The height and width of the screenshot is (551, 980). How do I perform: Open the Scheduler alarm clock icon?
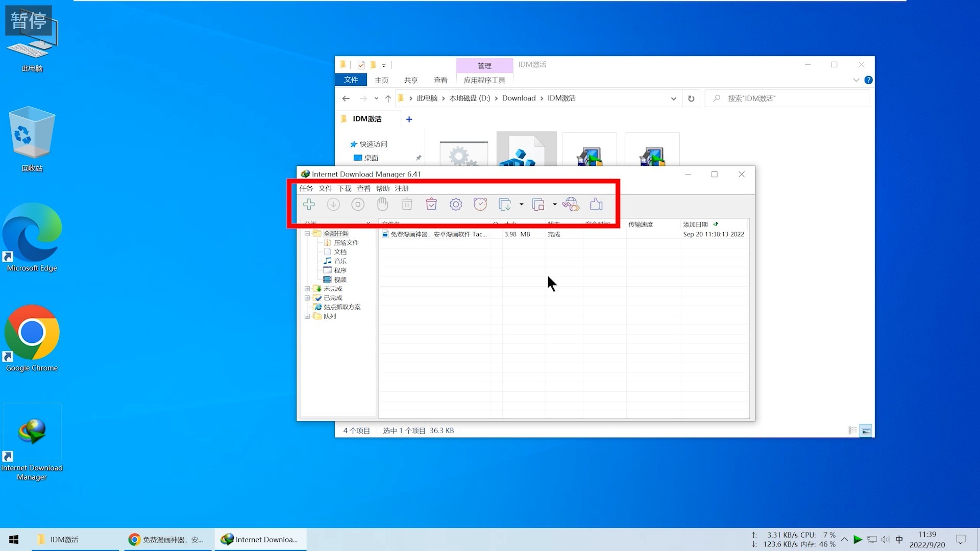point(480,205)
